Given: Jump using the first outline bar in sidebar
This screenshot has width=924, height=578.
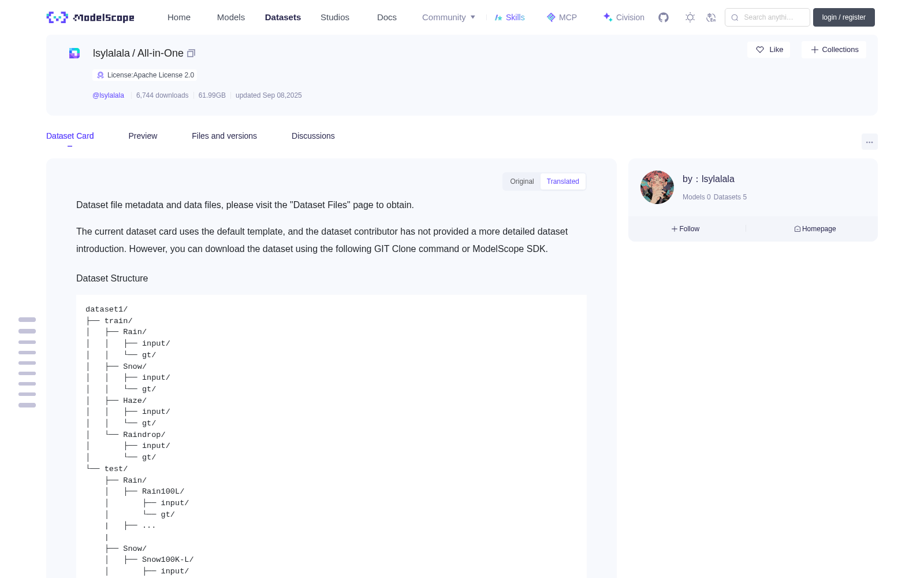Looking at the screenshot, I should (x=27, y=320).
